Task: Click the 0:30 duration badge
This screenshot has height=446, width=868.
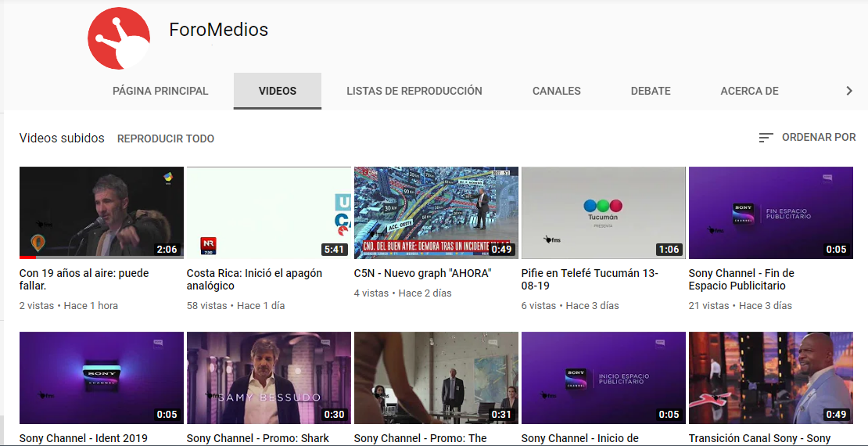Action: tap(335, 415)
